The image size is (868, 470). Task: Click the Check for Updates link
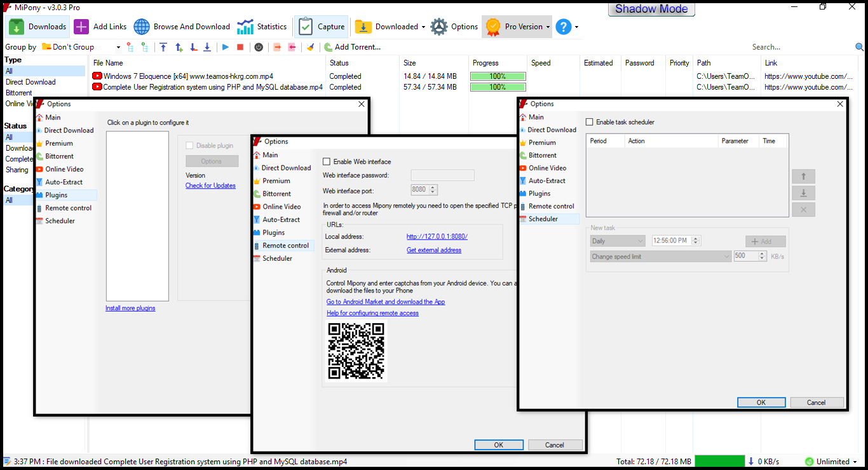[x=210, y=186]
